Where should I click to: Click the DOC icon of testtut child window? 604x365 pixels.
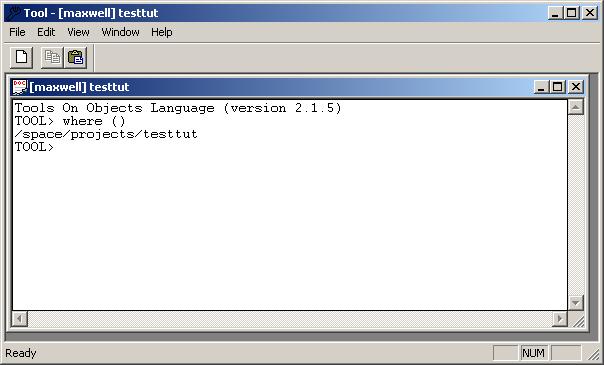(19, 87)
